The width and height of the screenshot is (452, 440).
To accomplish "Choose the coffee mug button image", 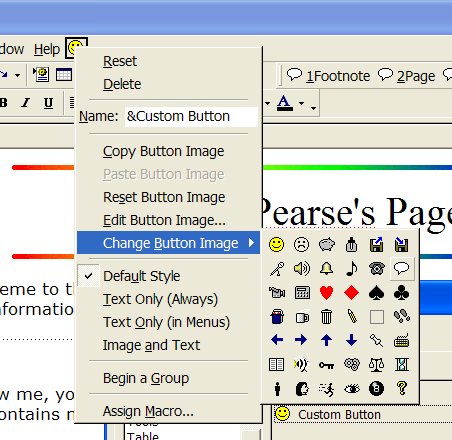I will point(301,317).
